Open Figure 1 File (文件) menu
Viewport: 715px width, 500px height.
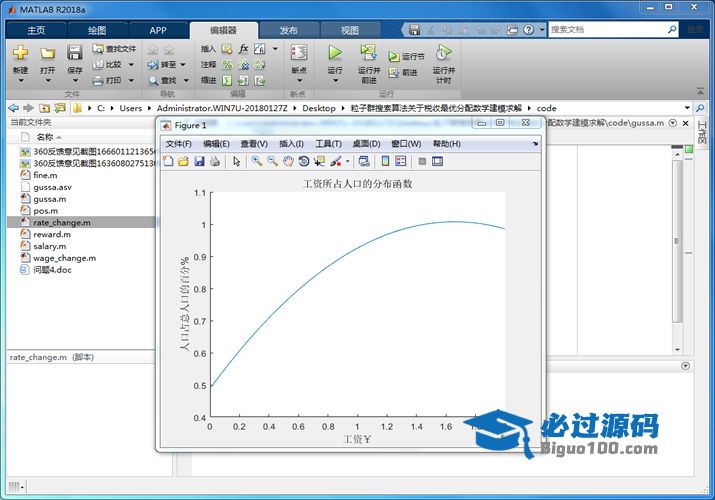pyautogui.click(x=178, y=144)
